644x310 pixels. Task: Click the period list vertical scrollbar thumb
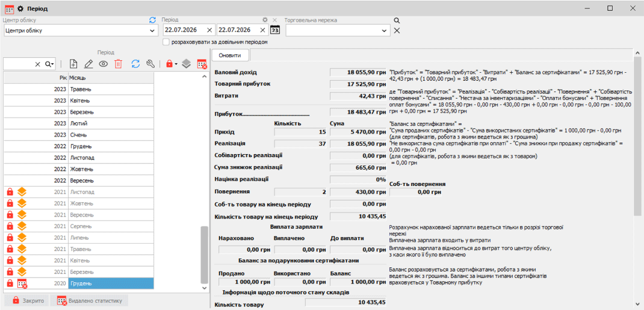(x=204, y=255)
